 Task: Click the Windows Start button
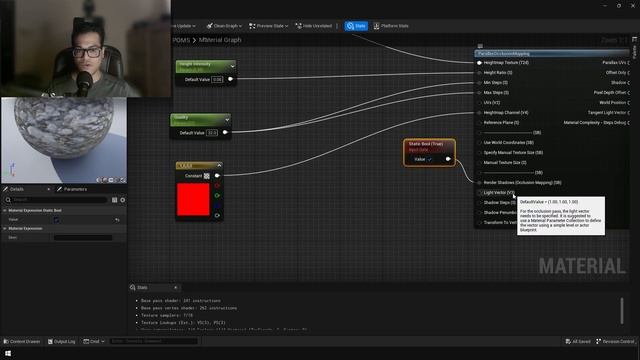coord(7,353)
